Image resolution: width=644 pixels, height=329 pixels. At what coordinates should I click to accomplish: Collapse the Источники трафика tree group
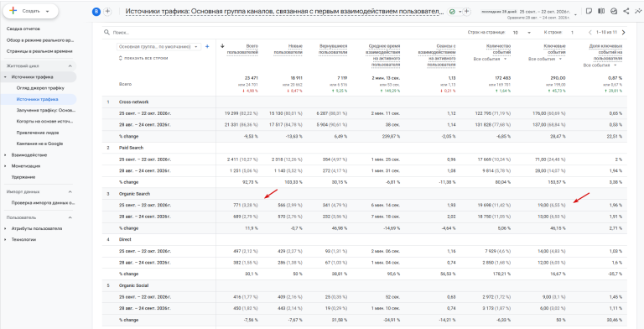pyautogui.click(x=4, y=77)
